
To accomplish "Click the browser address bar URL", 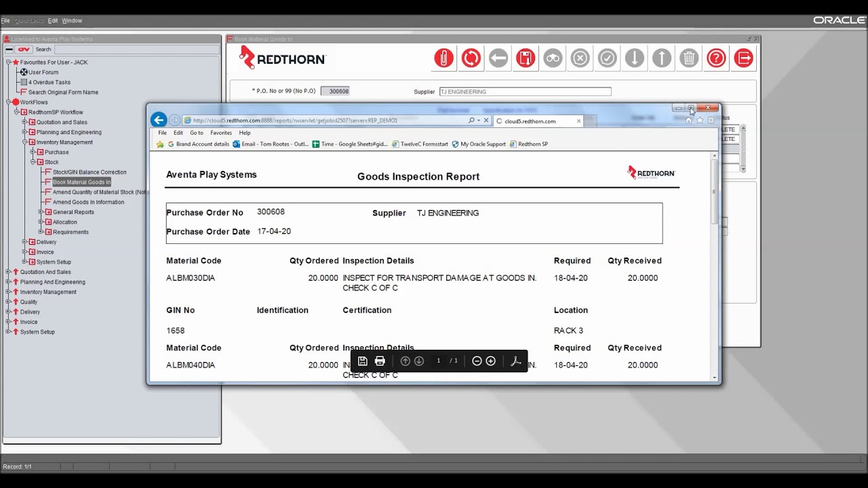I will pyautogui.click(x=325, y=121).
